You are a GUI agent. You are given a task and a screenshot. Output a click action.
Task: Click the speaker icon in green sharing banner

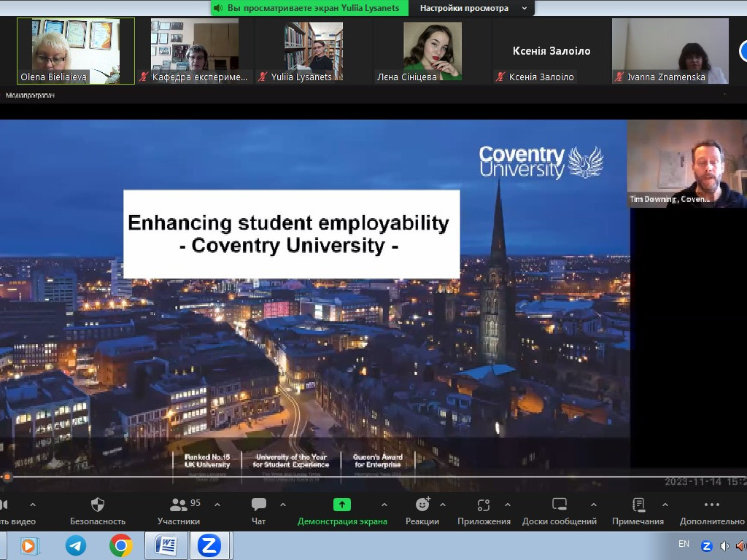[x=218, y=8]
